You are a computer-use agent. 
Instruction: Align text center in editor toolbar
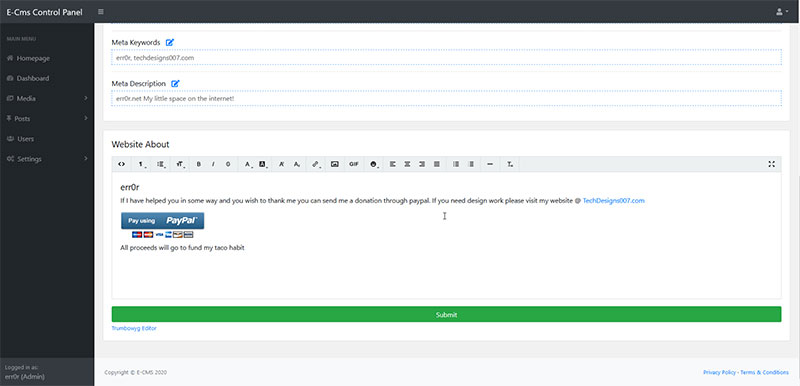407,164
